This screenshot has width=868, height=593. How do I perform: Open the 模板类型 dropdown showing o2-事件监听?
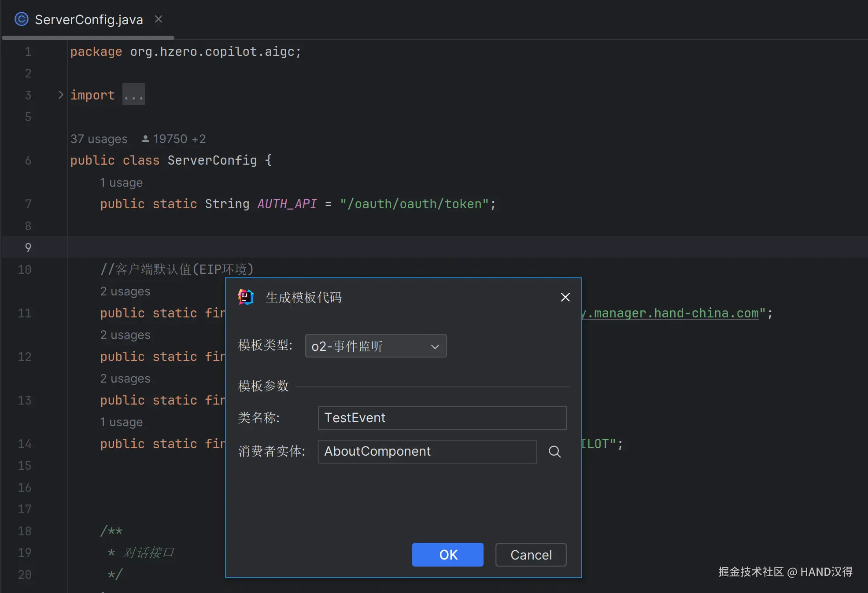coord(376,346)
